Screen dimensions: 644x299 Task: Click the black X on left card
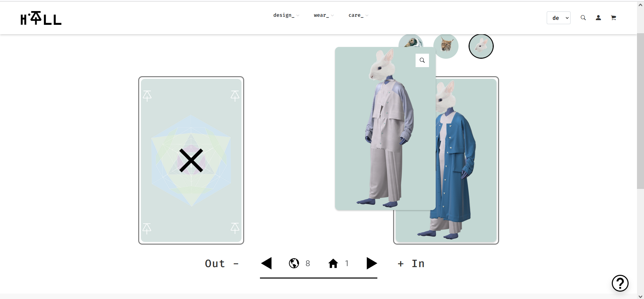pos(191,160)
